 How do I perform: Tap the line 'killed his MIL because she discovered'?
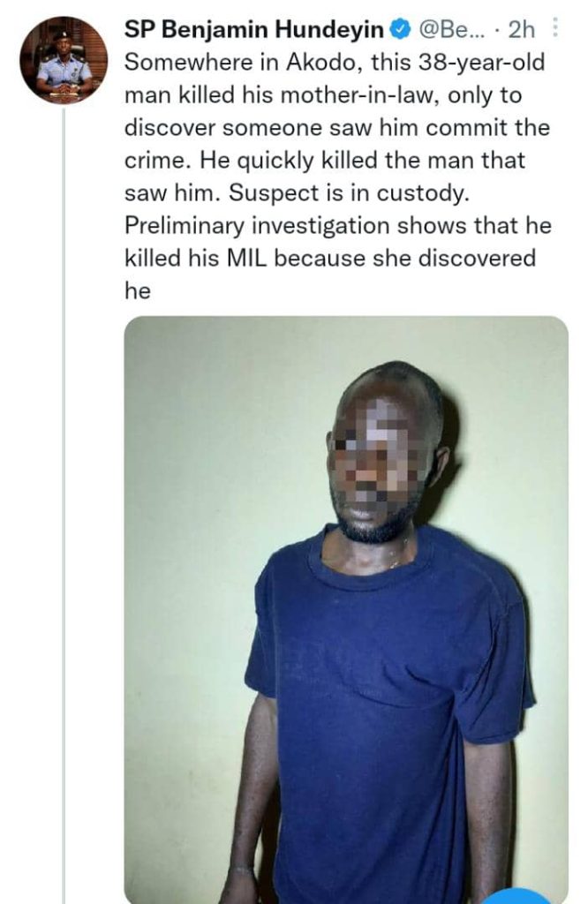tap(330, 258)
